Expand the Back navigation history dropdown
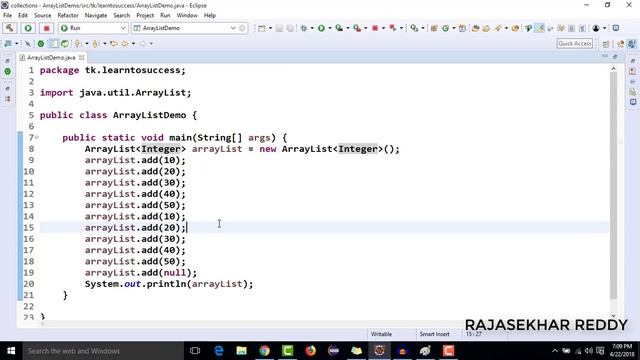 (x=133, y=44)
